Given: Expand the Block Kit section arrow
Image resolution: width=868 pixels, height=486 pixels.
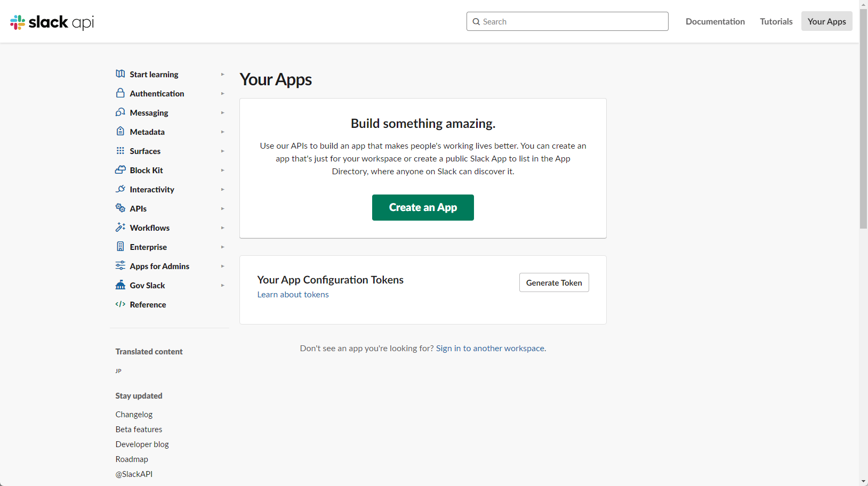Looking at the screenshot, I should 222,170.
